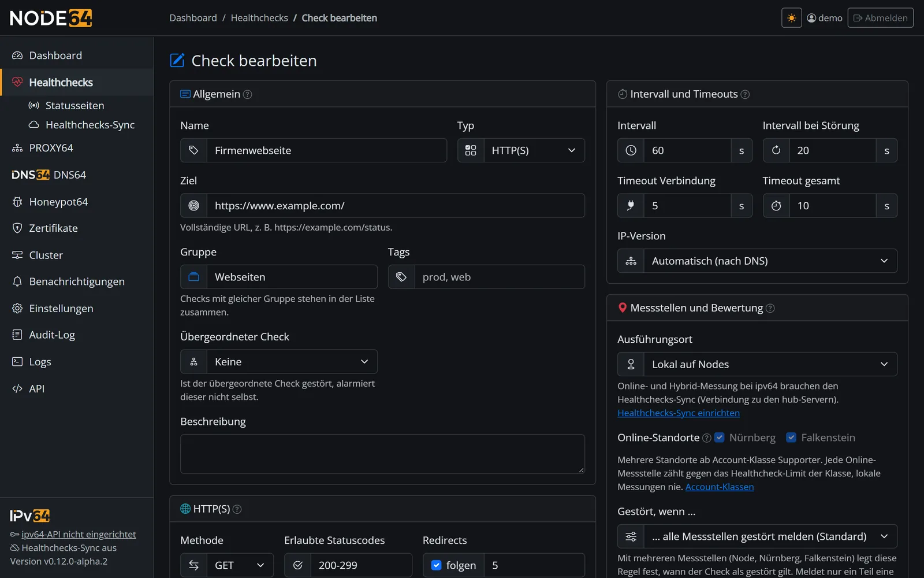This screenshot has width=924, height=578.
Task: Click the NODE64 logo
Action: click(51, 18)
